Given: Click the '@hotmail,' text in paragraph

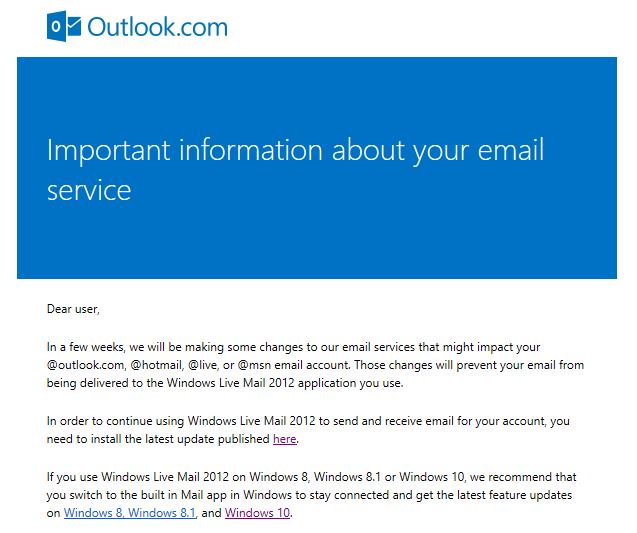Looking at the screenshot, I should pyautogui.click(x=157, y=365).
